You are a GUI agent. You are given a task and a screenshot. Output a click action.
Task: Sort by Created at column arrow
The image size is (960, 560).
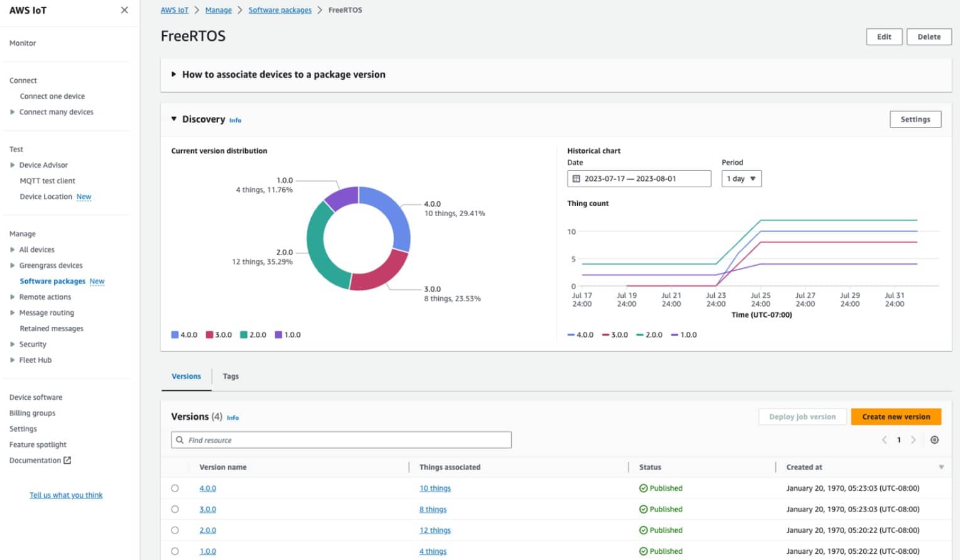click(x=941, y=467)
